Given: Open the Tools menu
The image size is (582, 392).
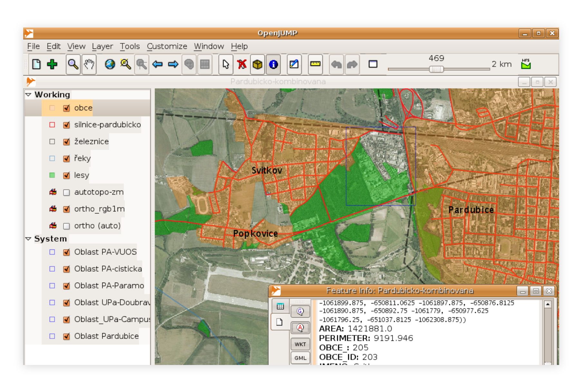Looking at the screenshot, I should click(130, 46).
